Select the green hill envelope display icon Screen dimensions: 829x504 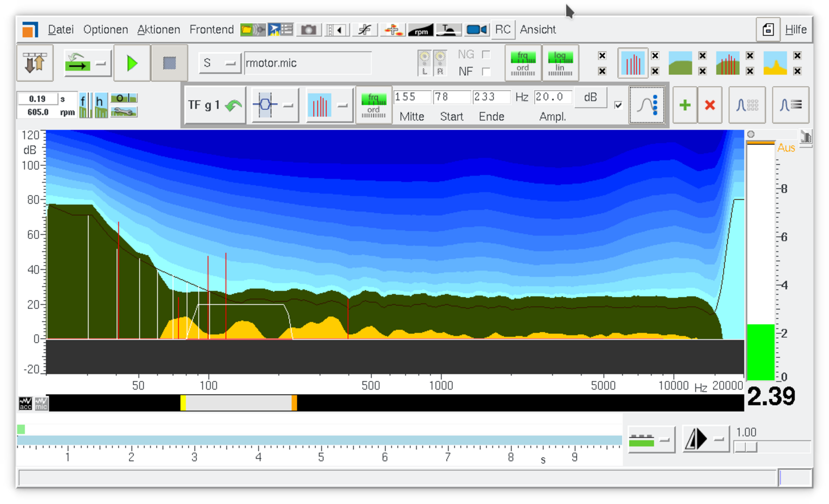point(680,63)
